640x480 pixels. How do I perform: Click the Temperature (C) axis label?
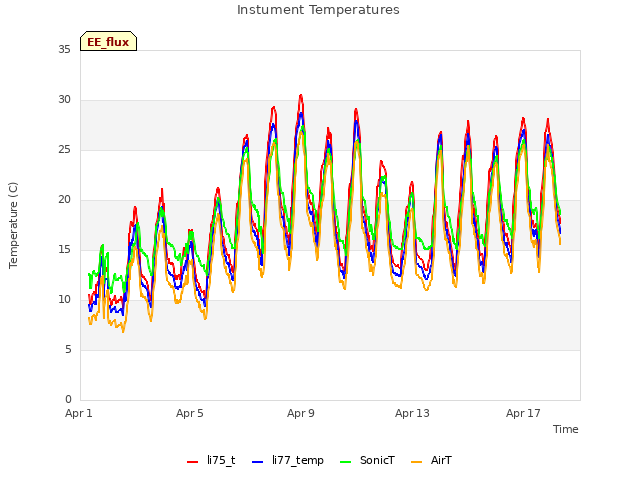point(13,225)
